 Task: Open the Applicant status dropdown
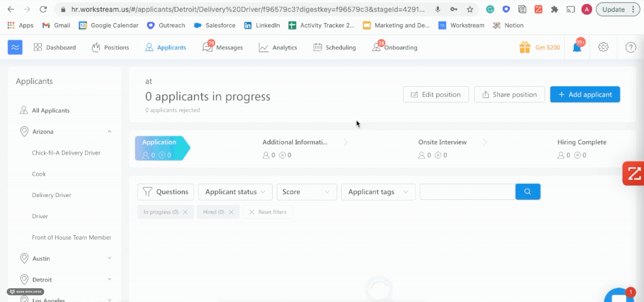pos(235,192)
